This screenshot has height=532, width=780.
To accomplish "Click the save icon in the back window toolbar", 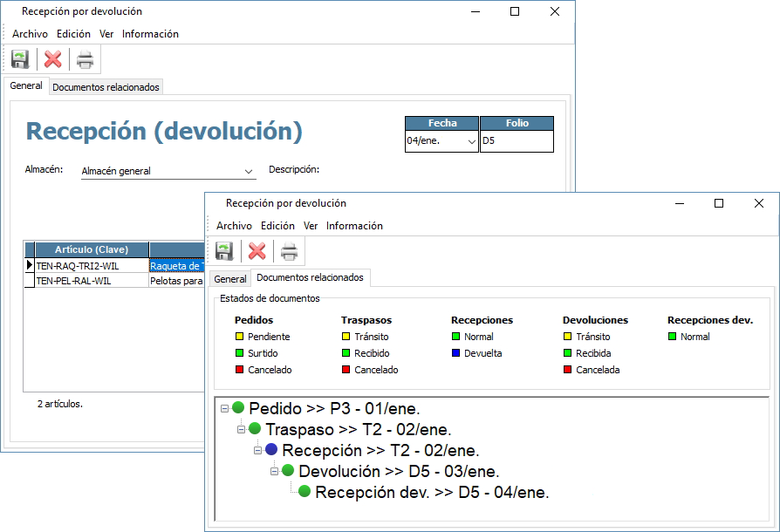I will pyautogui.click(x=20, y=59).
